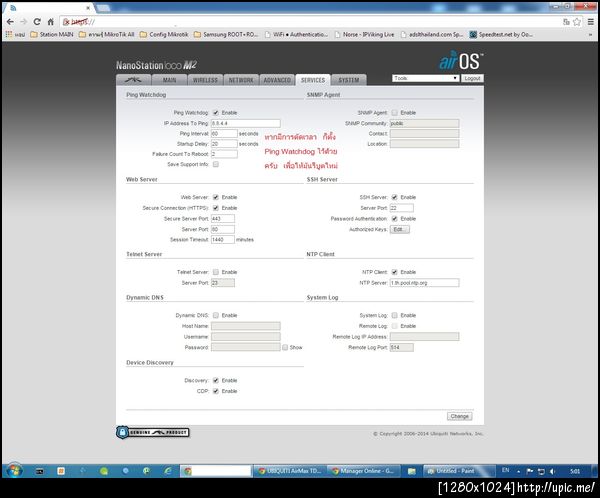Click Web Server Port 80 field
Screen dimensions: 600x498
(x=223, y=229)
